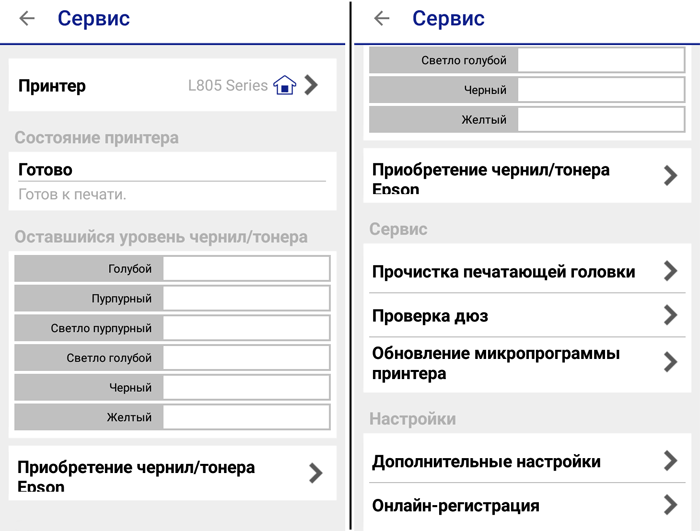Click the Светло голубой bar in right panel
The height and width of the screenshot is (531, 700).
tap(600, 60)
